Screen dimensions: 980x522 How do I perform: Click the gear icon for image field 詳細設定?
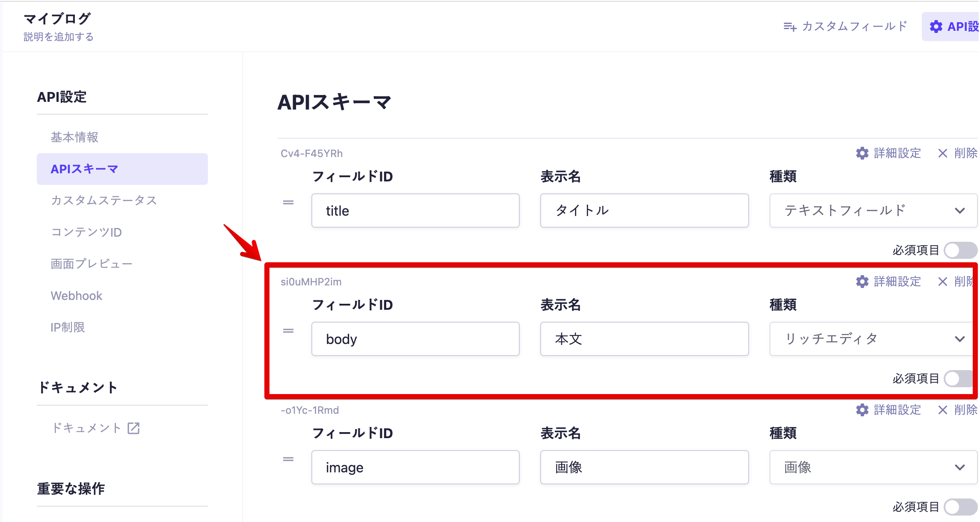coord(862,410)
